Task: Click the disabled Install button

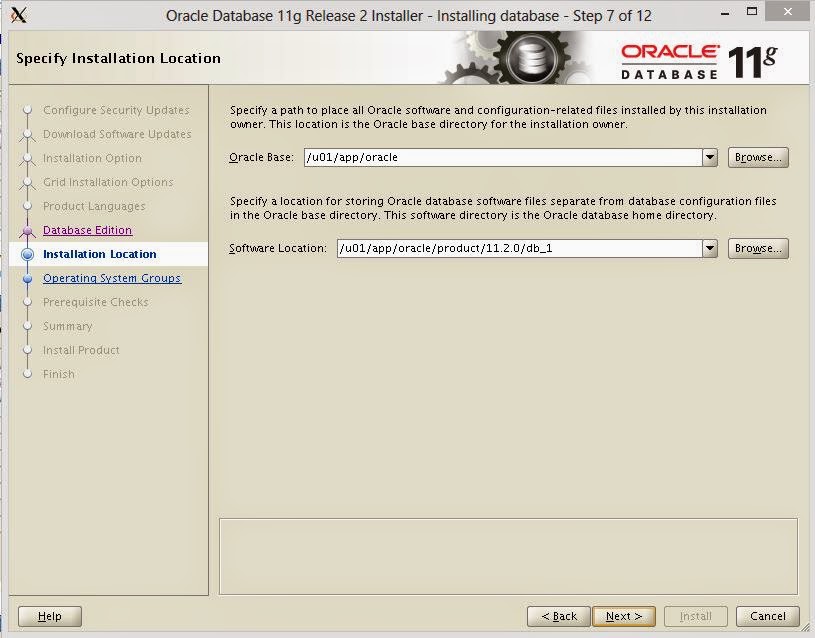Action: pyautogui.click(x=695, y=616)
